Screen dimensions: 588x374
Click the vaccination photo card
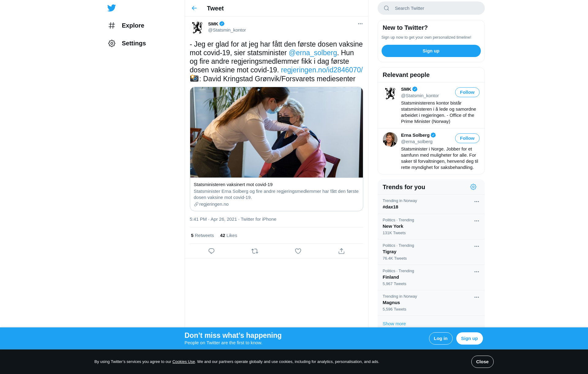click(x=276, y=132)
